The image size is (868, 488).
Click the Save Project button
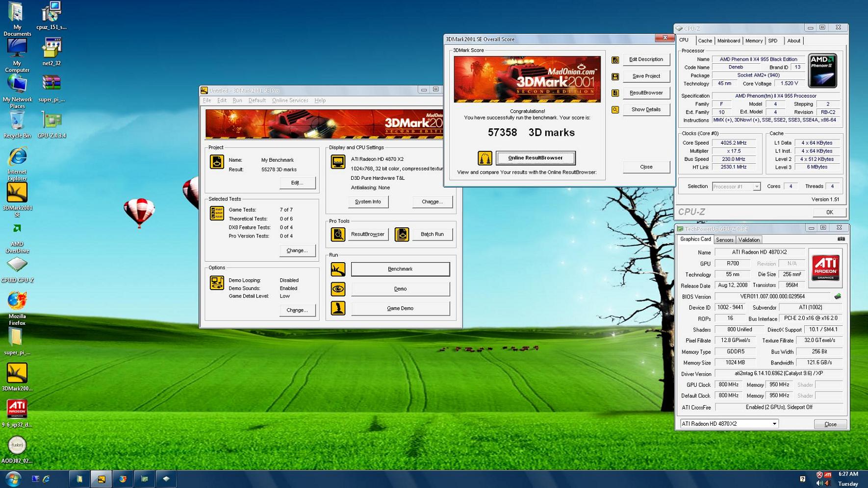click(646, 76)
